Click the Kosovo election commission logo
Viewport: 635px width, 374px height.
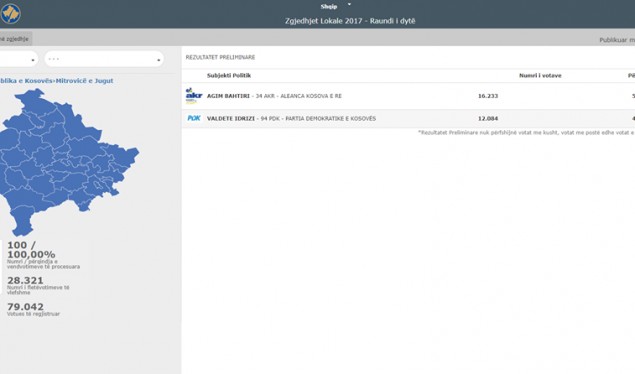pos(10,13)
